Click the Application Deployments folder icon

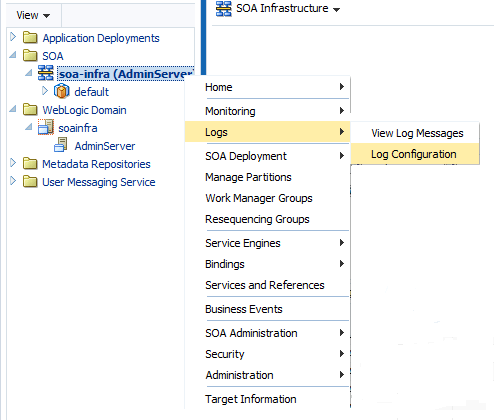[x=30, y=38]
